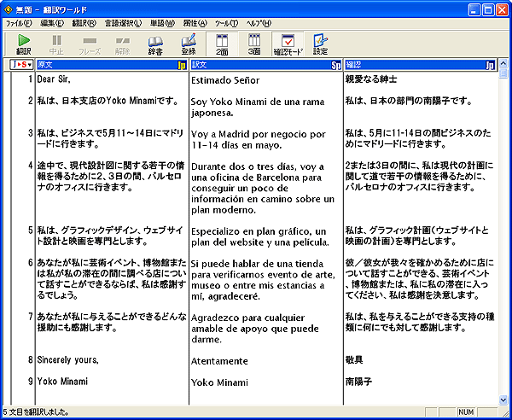
Task: Open the 単語(W) menu
Action: [162, 23]
